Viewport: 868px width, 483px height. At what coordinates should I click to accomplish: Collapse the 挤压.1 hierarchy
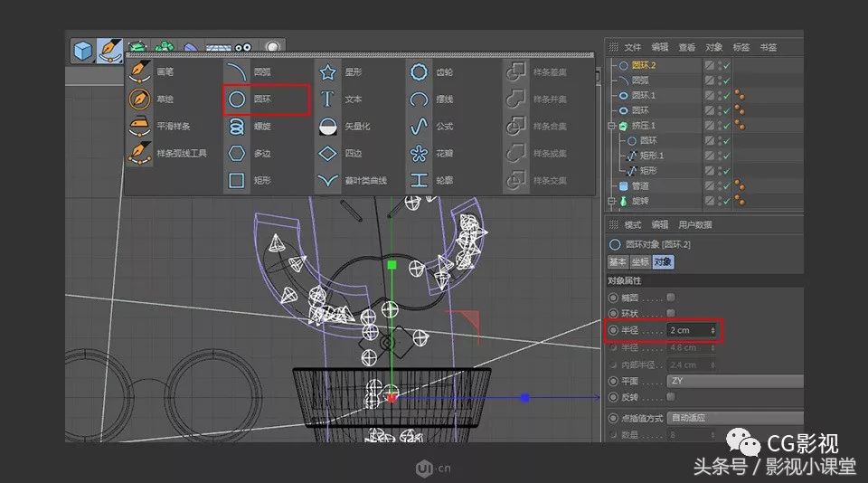click(x=612, y=126)
